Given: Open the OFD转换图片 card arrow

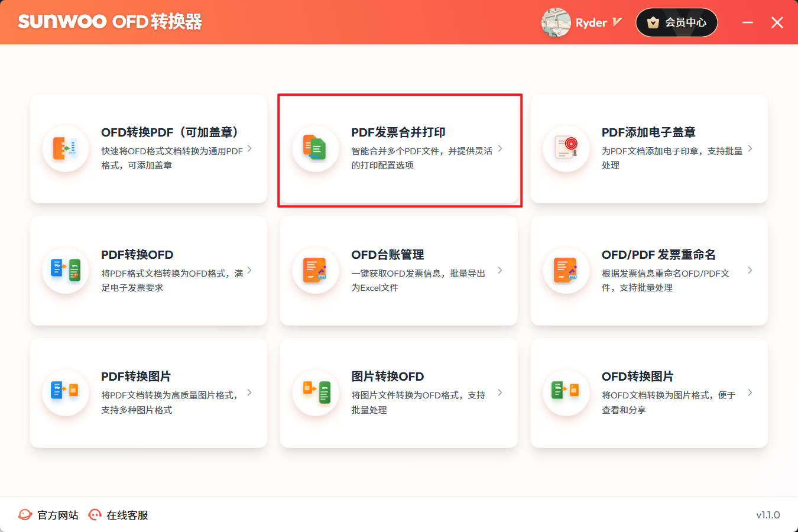Looking at the screenshot, I should pos(750,392).
